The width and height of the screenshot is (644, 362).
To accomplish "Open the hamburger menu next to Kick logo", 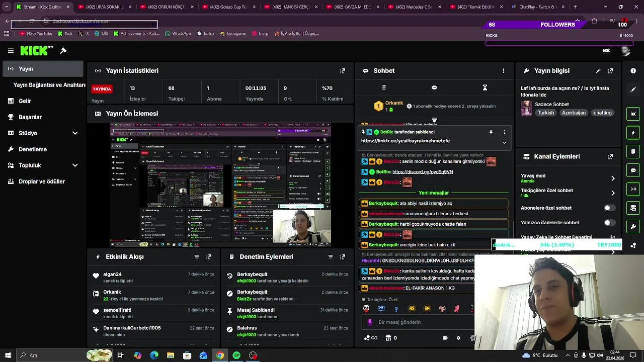I will [11, 51].
